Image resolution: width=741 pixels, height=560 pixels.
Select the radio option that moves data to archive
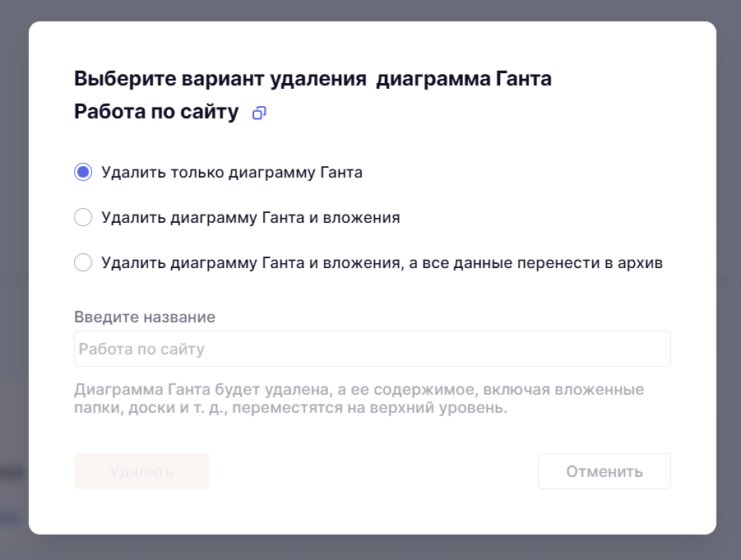[83, 263]
